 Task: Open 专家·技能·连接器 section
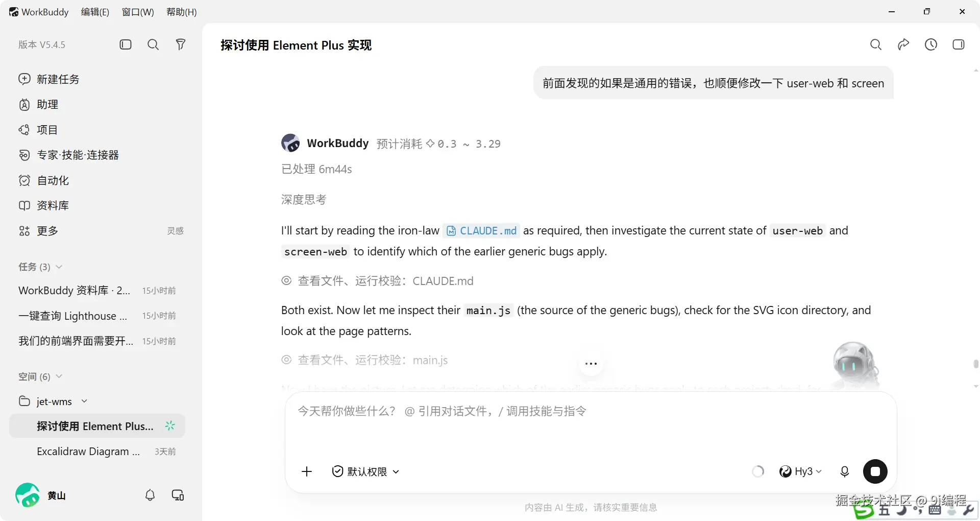pyautogui.click(x=69, y=155)
